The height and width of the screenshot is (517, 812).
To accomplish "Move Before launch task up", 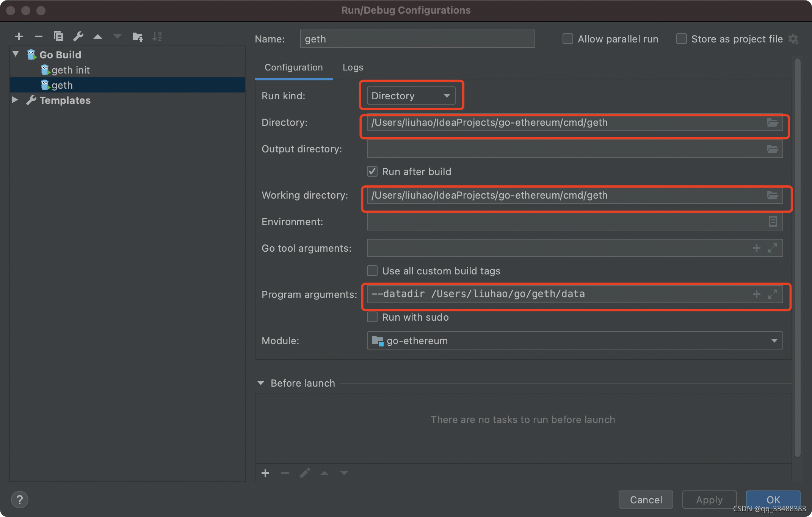I will click(324, 473).
